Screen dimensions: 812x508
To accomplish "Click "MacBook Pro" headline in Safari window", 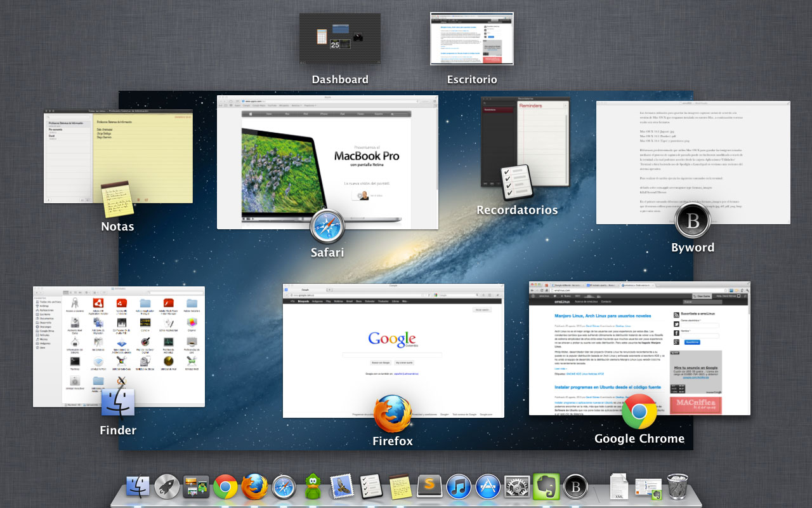I will point(367,156).
